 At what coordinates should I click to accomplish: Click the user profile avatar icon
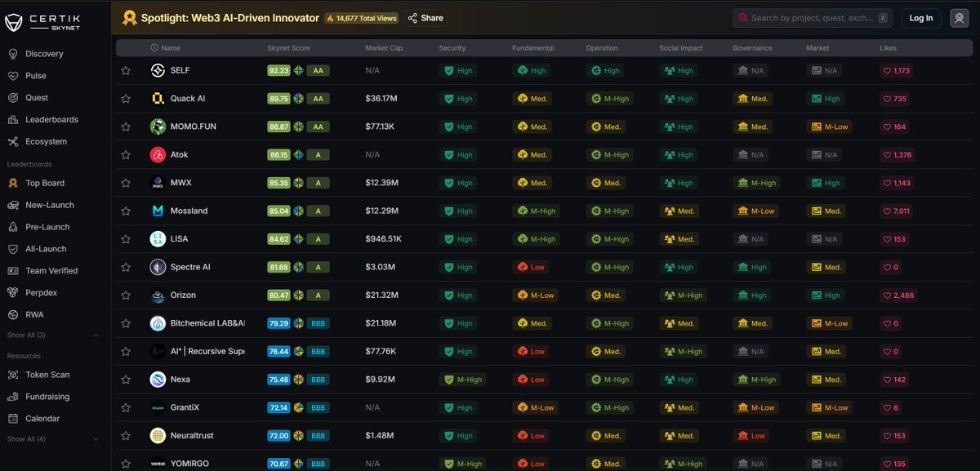[x=960, y=18]
